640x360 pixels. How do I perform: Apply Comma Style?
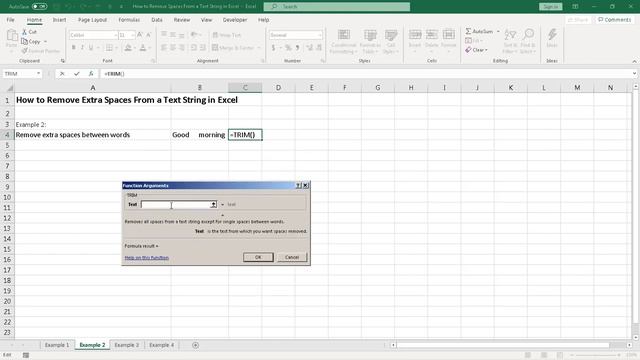click(298, 48)
